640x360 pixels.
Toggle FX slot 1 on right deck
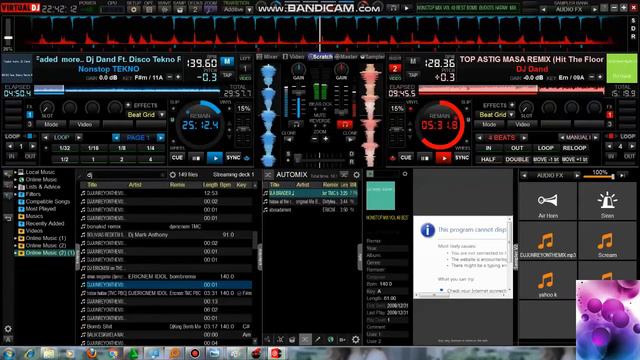pos(610,115)
